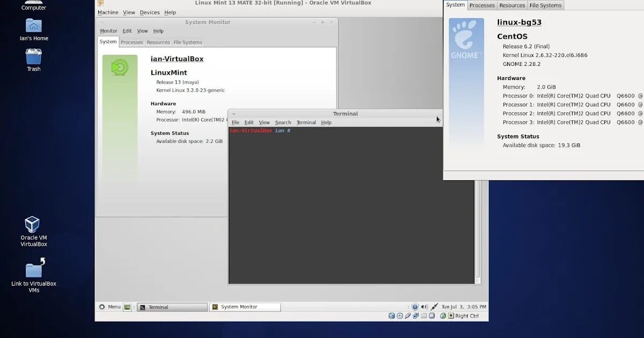Open the View menu in Terminal

264,122
